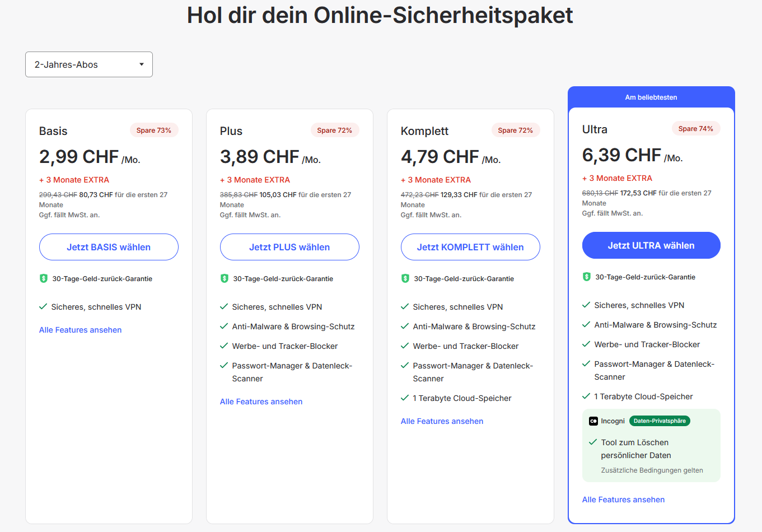This screenshot has height=532, width=762.
Task: Show Alle Features ansehen for Ultra plan
Action: click(623, 500)
